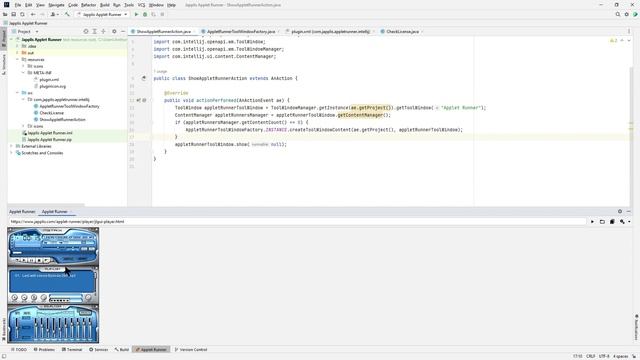
Task: Open the Refactor menu
Action: [88, 5]
